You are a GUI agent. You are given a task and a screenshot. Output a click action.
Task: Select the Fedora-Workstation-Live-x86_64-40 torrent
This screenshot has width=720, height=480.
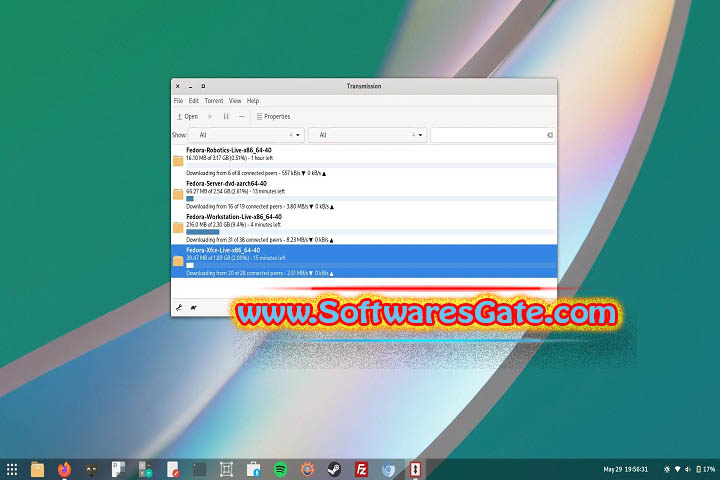364,228
